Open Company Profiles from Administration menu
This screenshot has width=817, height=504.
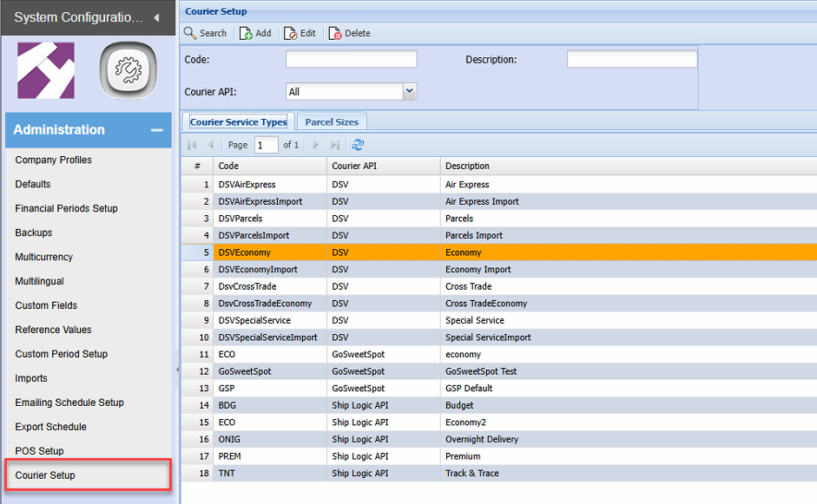click(53, 160)
